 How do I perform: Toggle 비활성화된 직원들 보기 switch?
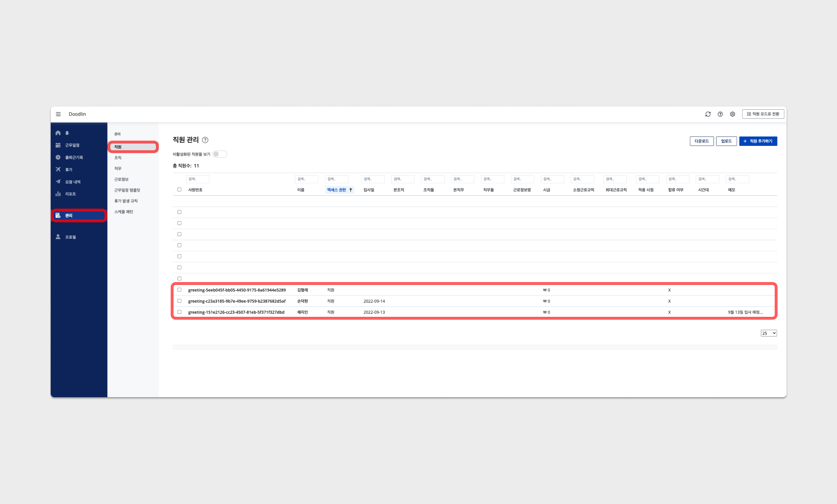[x=220, y=154]
